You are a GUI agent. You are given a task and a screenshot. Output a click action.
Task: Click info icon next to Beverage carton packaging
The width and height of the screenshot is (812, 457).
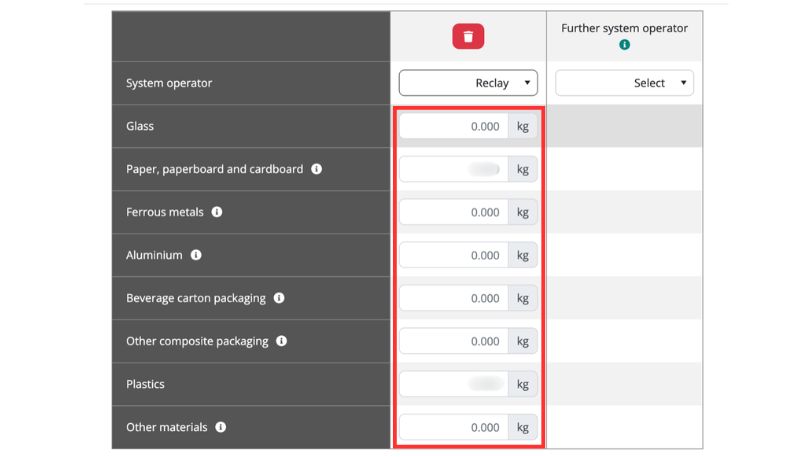tap(279, 298)
